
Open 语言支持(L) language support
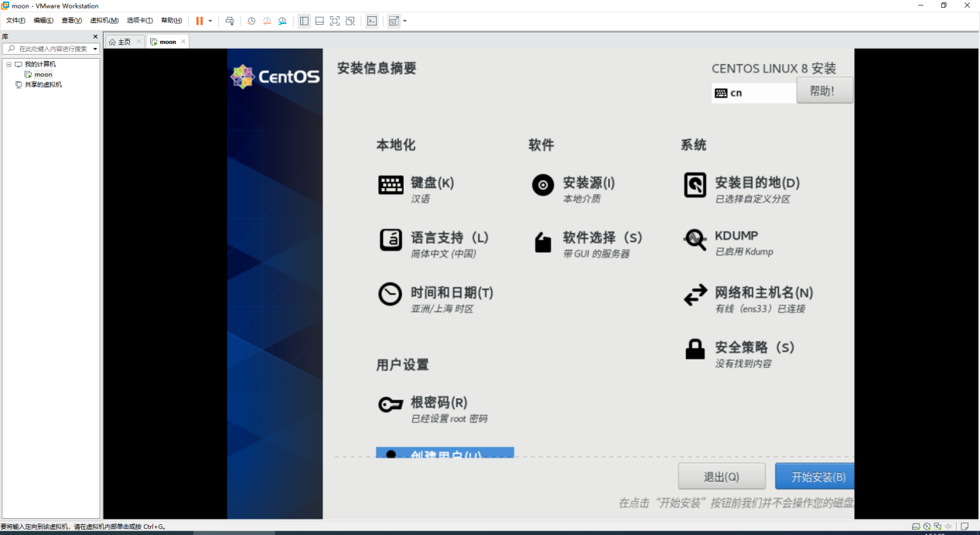pos(434,244)
